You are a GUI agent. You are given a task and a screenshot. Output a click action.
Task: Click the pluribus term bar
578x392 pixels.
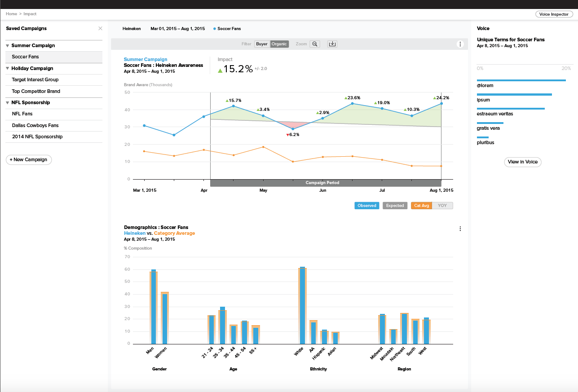483,137
